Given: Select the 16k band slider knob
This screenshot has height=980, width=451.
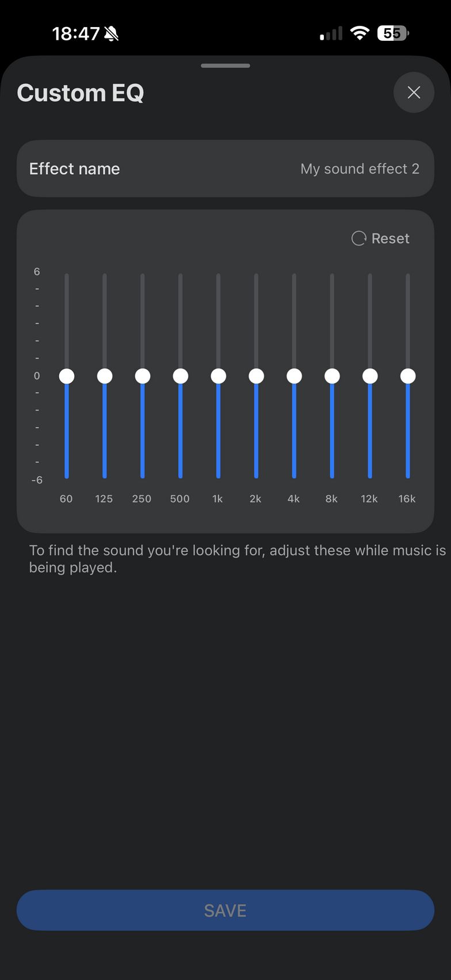Looking at the screenshot, I should coord(408,376).
